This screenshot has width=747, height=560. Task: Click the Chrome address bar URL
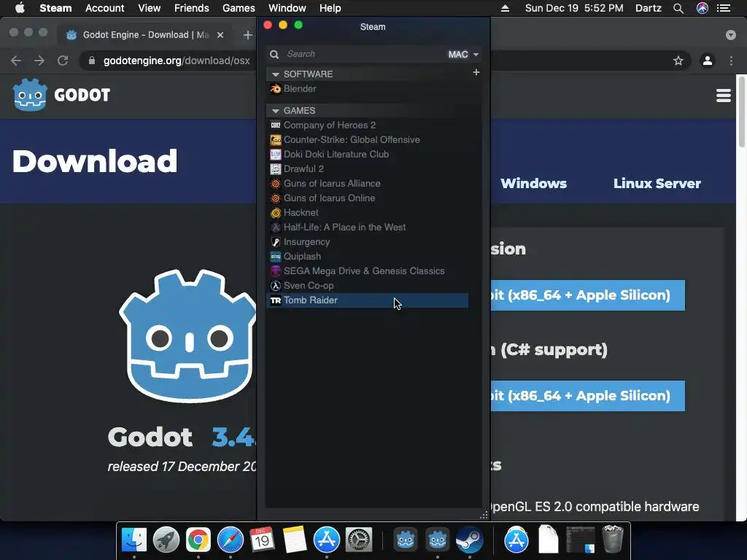[177, 61]
